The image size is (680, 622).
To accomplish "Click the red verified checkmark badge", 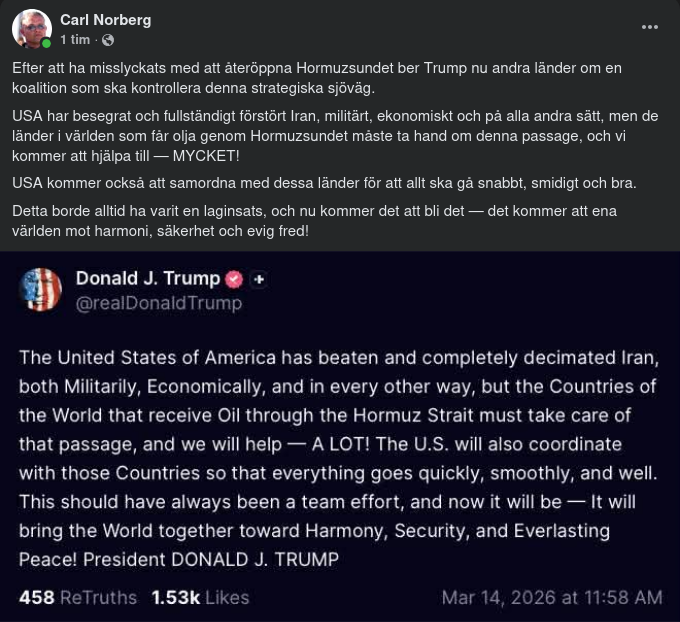I will 234,279.
